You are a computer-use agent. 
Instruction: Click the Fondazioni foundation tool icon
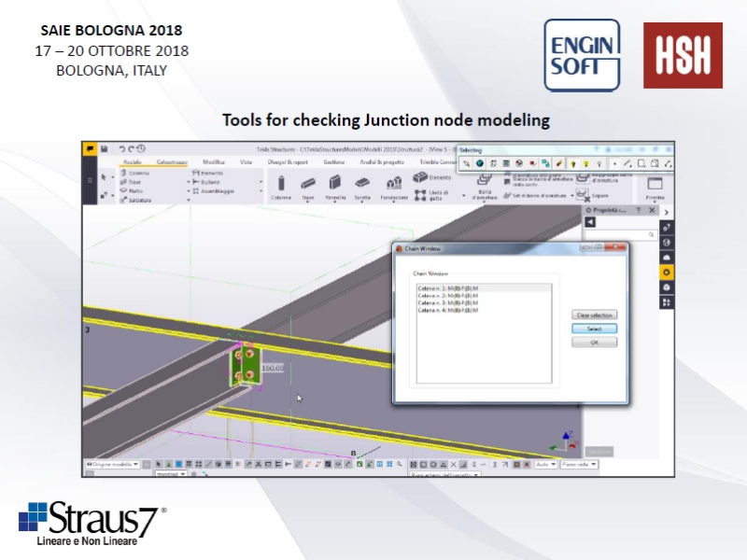point(394,183)
